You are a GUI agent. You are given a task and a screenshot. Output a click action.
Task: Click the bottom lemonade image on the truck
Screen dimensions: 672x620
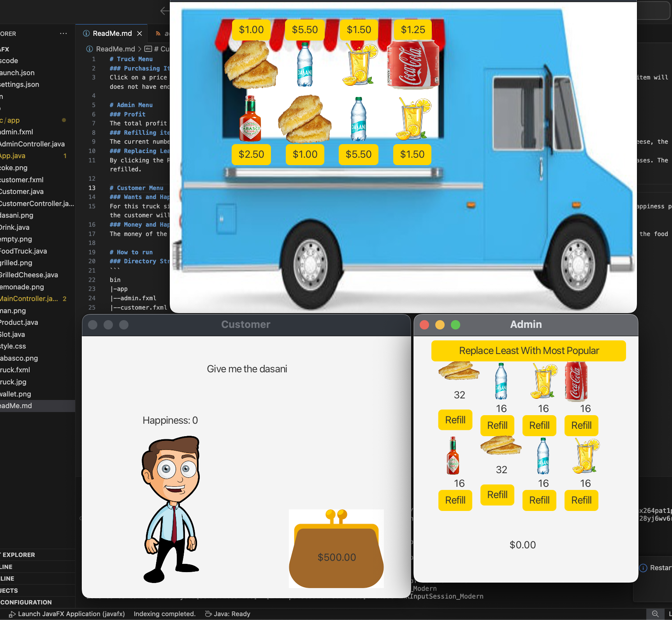pos(413,118)
